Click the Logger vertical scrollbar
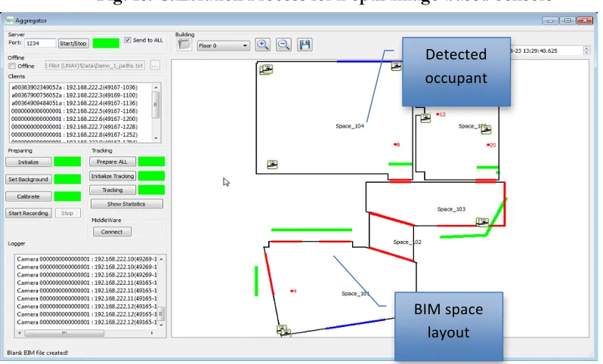603x364 pixels. (x=161, y=291)
